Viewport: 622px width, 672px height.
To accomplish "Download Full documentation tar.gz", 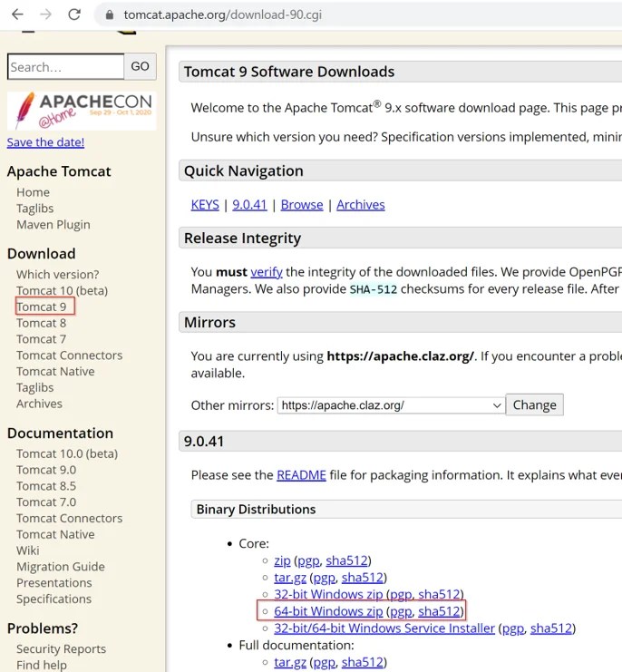I will click(290, 662).
